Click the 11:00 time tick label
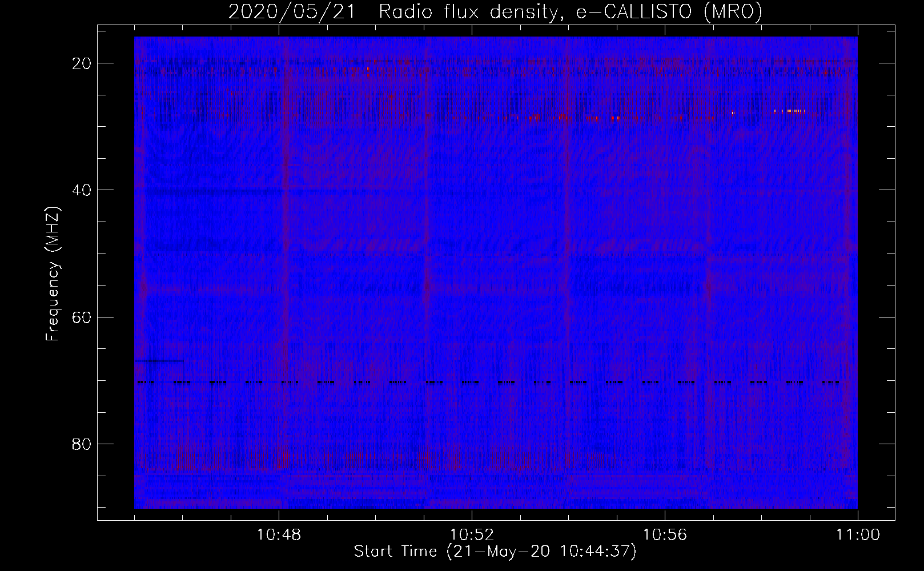Screen dimensions: 924x571 pyautogui.click(x=858, y=535)
